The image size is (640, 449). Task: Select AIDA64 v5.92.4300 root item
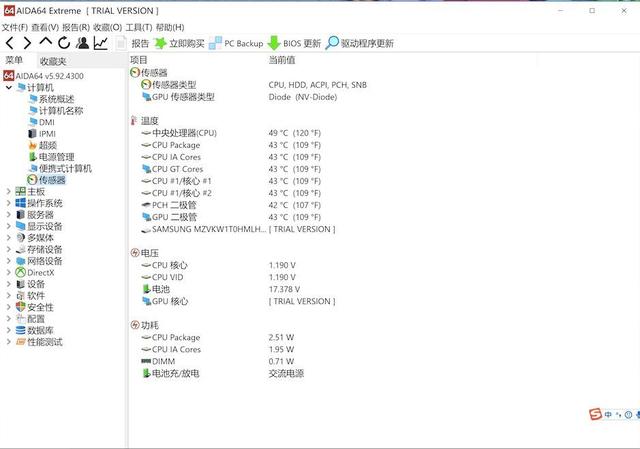tap(44, 76)
